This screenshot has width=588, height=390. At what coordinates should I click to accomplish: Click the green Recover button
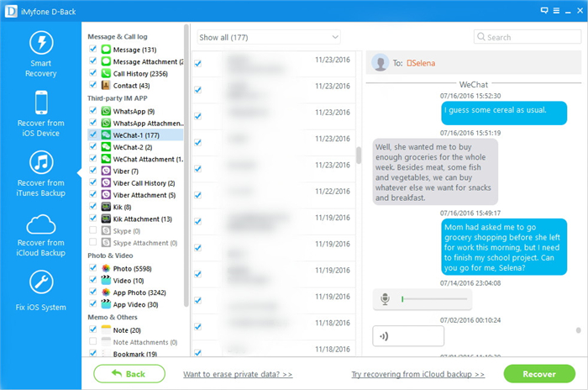pos(539,373)
